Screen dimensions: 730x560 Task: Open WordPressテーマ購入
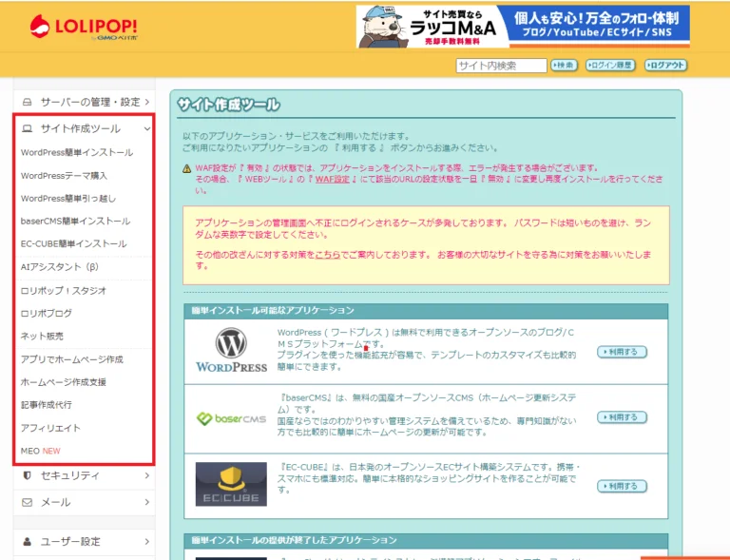64,176
